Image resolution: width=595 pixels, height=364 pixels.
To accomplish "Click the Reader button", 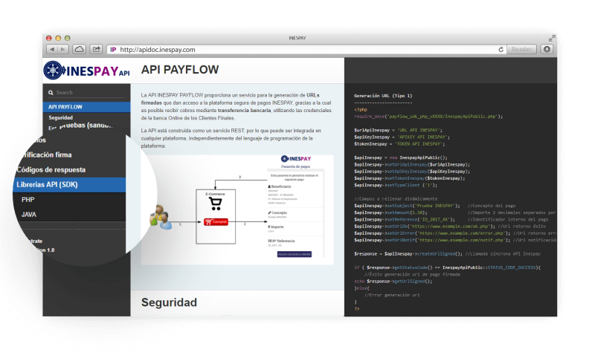I will tap(521, 49).
